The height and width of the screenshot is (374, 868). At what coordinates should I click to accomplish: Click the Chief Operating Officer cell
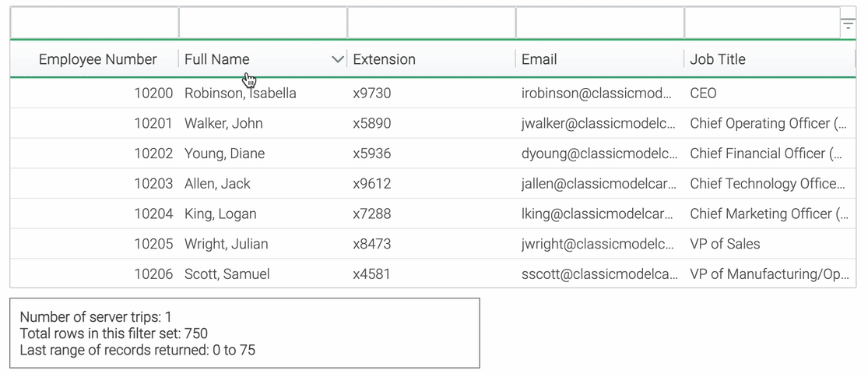(770, 123)
